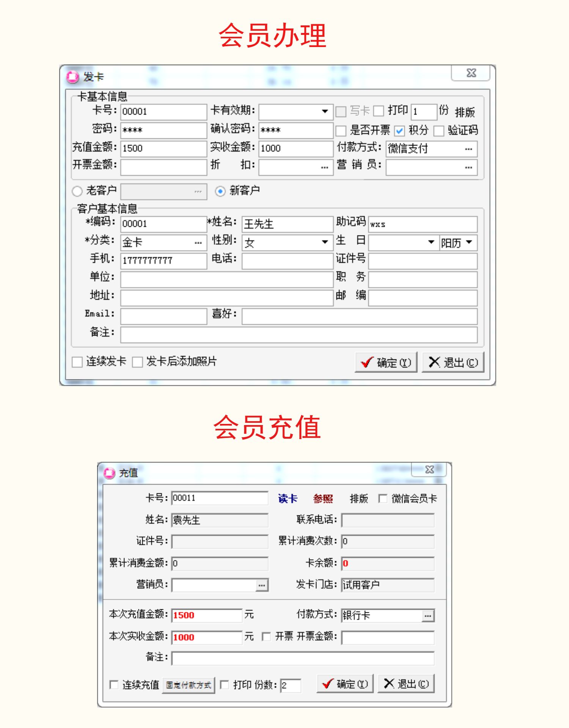This screenshot has height=728, width=569.
Task: Click the 发卡 dialog title icon
Action: tap(72, 77)
